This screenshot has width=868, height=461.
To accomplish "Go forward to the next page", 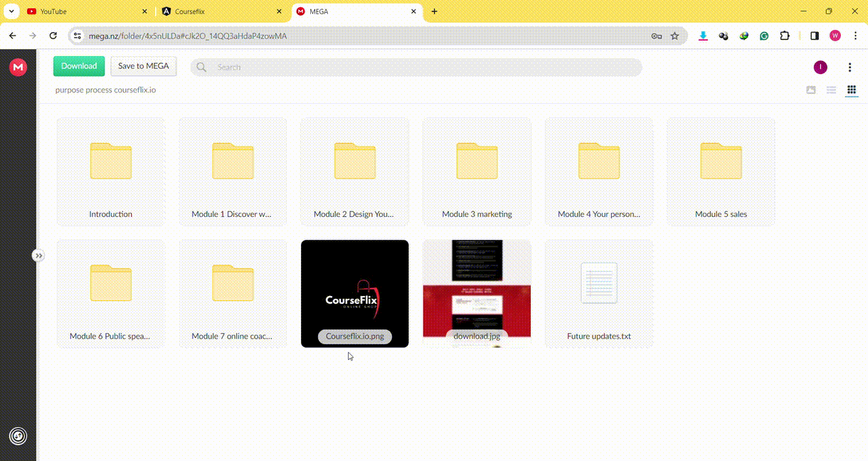I will coord(33,36).
